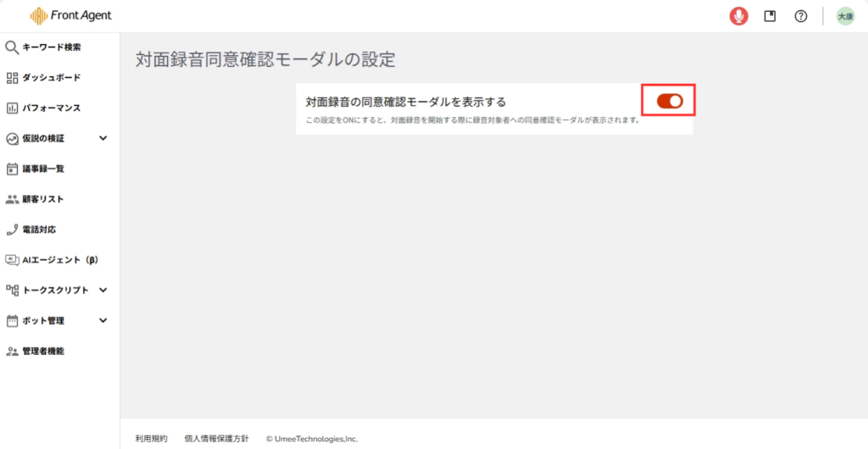Open 議事録一覧 in the sidebar
The width and height of the screenshot is (868, 449).
click(x=43, y=169)
